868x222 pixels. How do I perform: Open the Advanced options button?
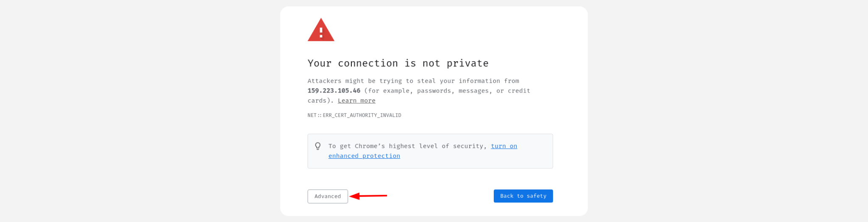tap(328, 196)
